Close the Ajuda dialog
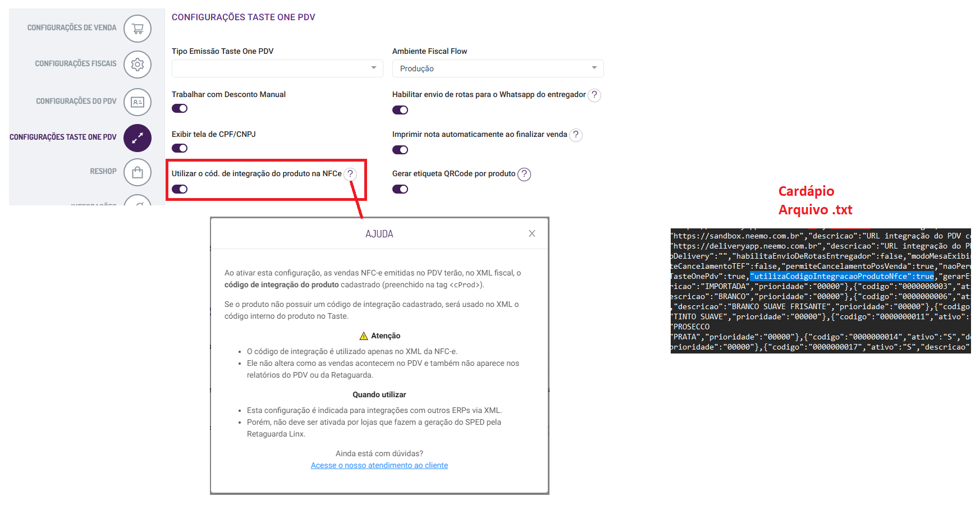The image size is (980, 505). pos(532,233)
